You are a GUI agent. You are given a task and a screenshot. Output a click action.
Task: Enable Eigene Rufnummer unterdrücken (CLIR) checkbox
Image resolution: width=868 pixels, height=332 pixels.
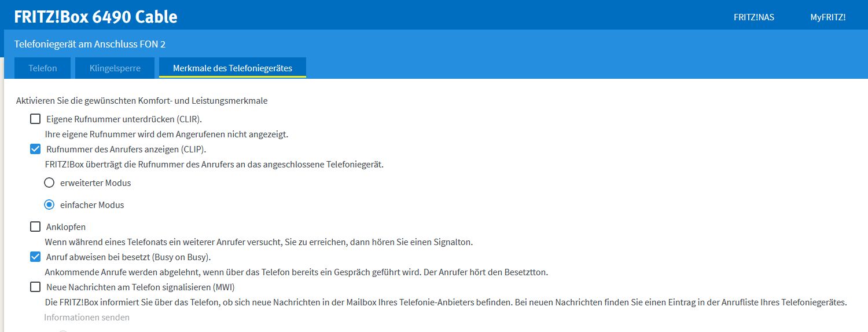click(35, 119)
